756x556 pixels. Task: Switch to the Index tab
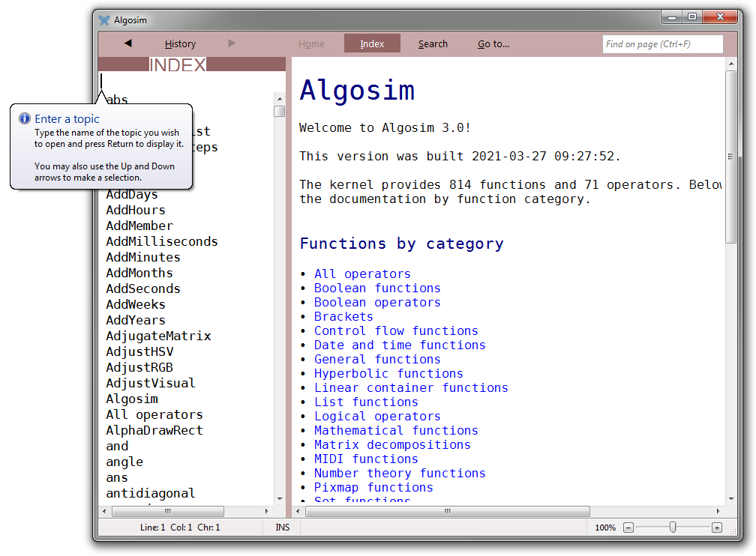372,44
